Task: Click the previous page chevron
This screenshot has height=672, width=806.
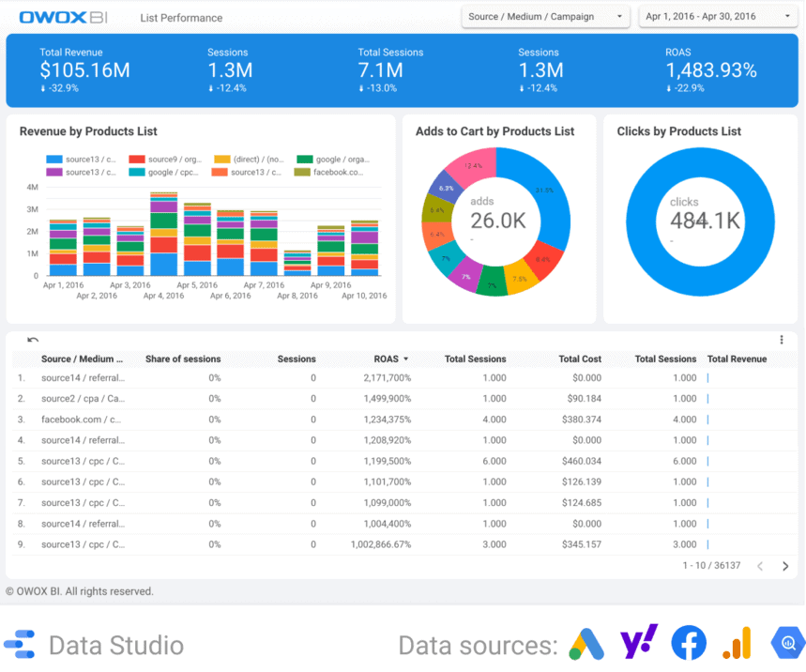Action: [760, 565]
